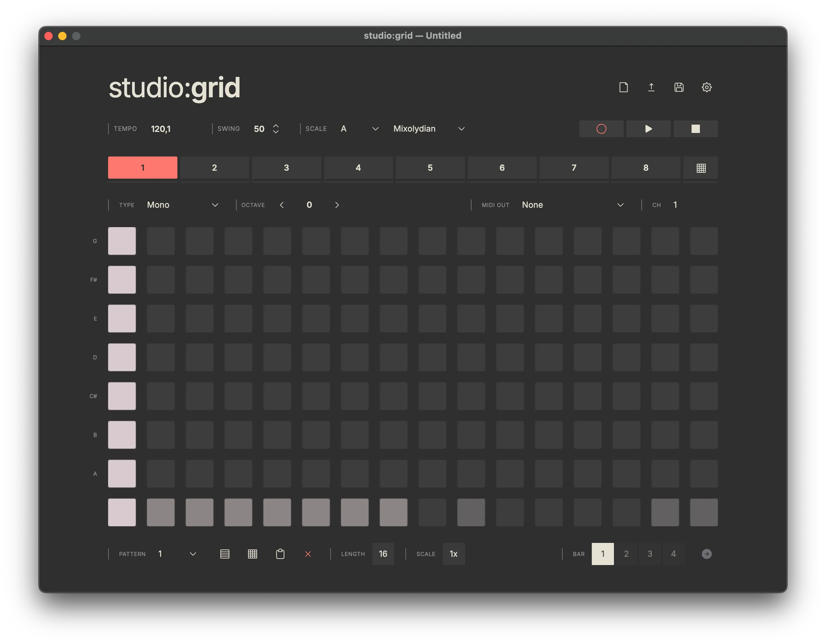The height and width of the screenshot is (644, 826).
Task: Click the tempo value field 120,1
Action: 161,129
